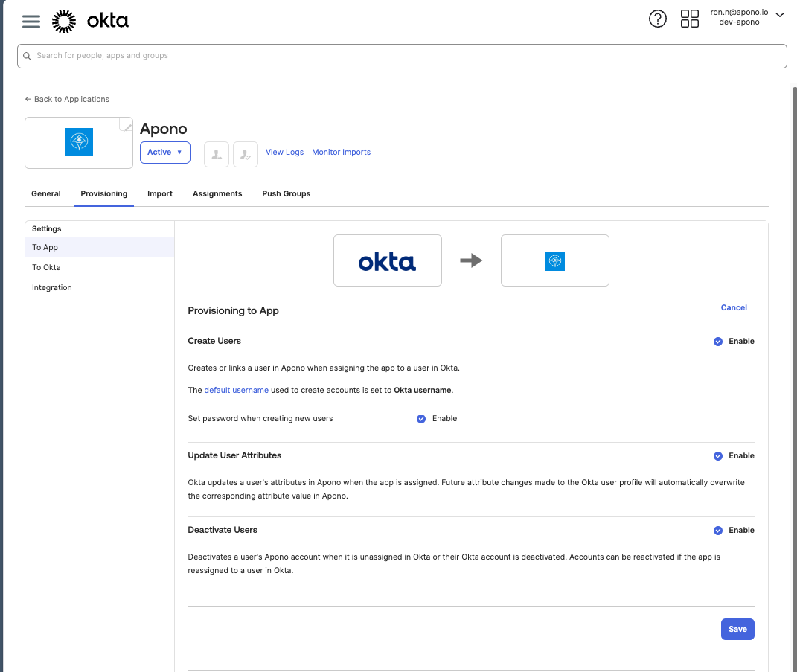Open the hamburger navigation menu
797x672 pixels.
point(31,21)
